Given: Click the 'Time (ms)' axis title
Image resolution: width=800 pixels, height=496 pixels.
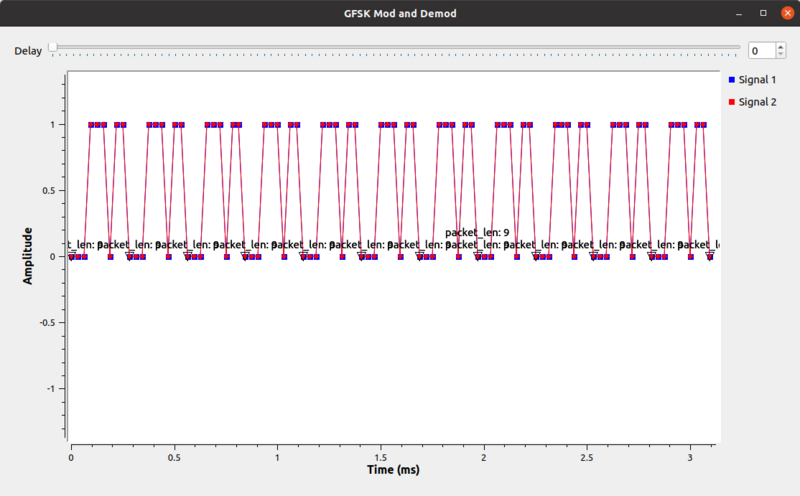Looking at the screenshot, I should pos(393,469).
